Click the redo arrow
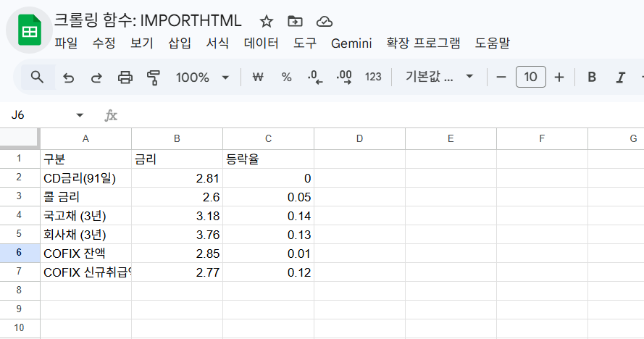Image resolution: width=644 pixels, height=339 pixels. (96, 78)
